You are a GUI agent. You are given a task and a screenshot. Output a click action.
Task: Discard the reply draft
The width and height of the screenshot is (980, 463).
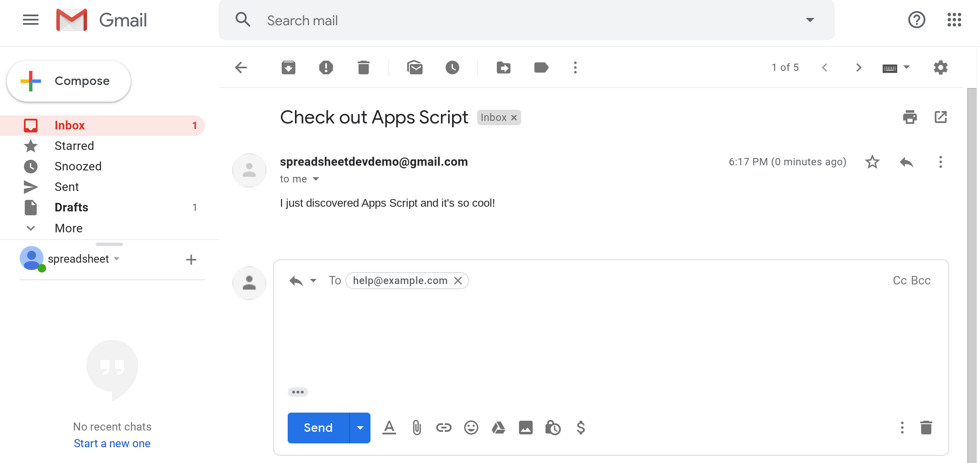click(926, 428)
